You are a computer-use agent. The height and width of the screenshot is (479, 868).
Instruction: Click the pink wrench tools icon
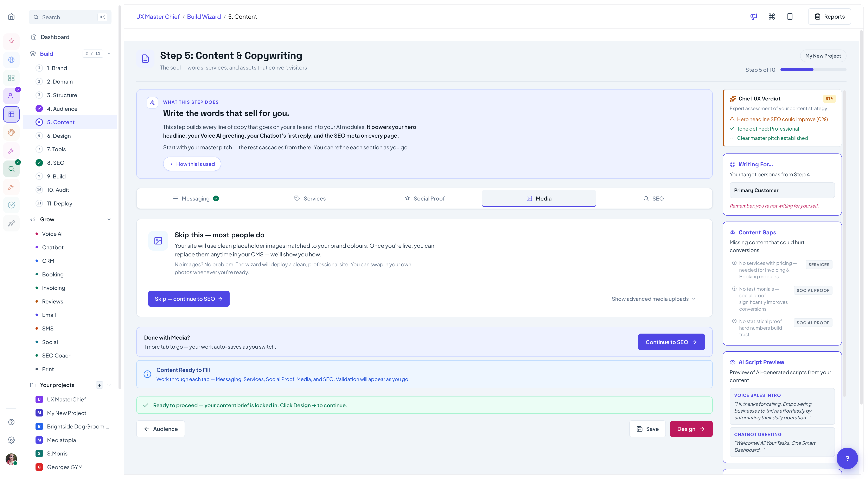(11, 151)
